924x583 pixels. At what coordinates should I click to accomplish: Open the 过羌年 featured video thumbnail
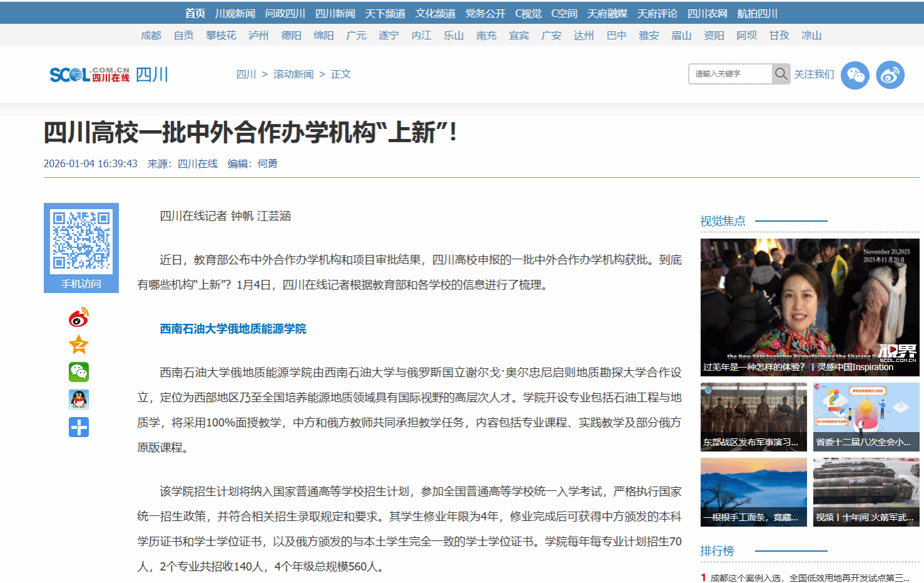point(809,307)
